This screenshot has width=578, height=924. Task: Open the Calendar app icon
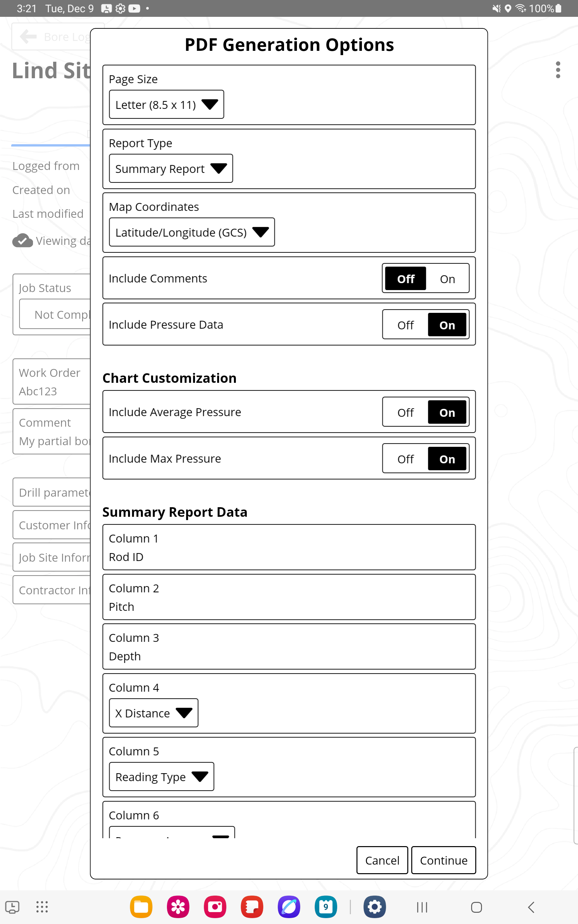pyautogui.click(x=326, y=907)
